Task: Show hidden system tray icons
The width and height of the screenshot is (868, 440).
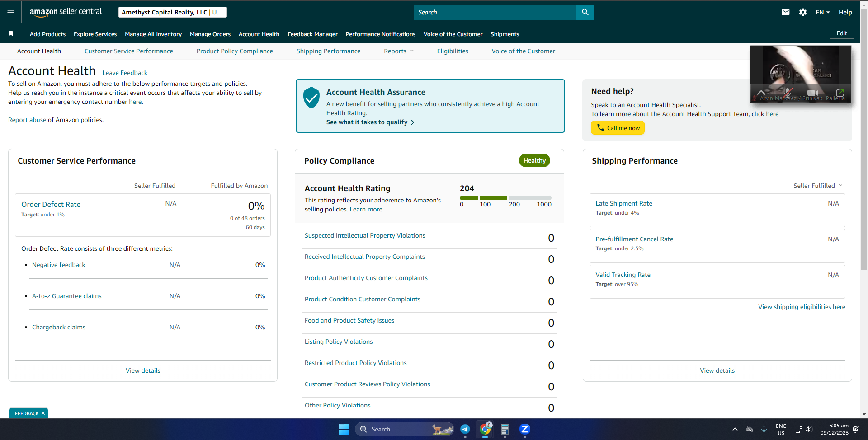Action: click(x=735, y=429)
